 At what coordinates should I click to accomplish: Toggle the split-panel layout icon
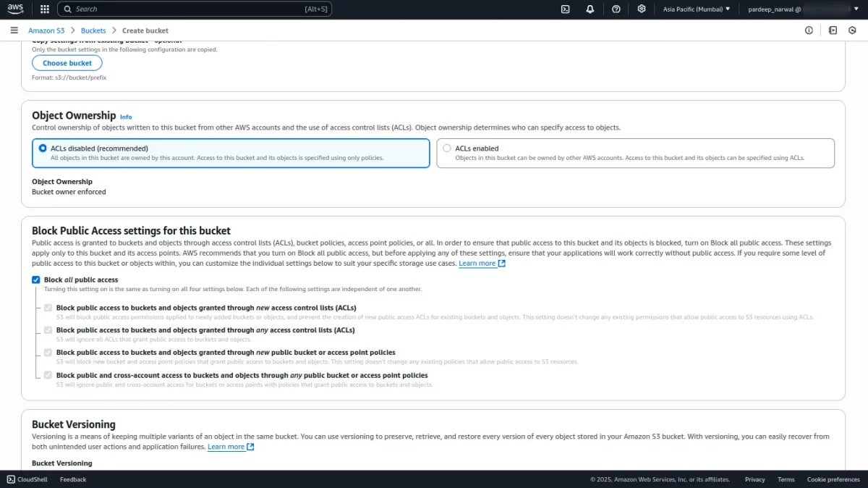pyautogui.click(x=833, y=30)
